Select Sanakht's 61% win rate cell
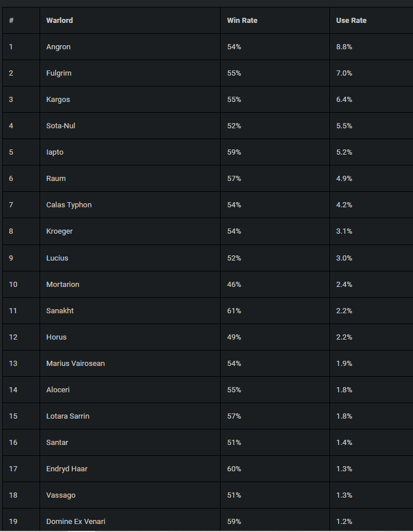413x532 pixels. point(275,311)
